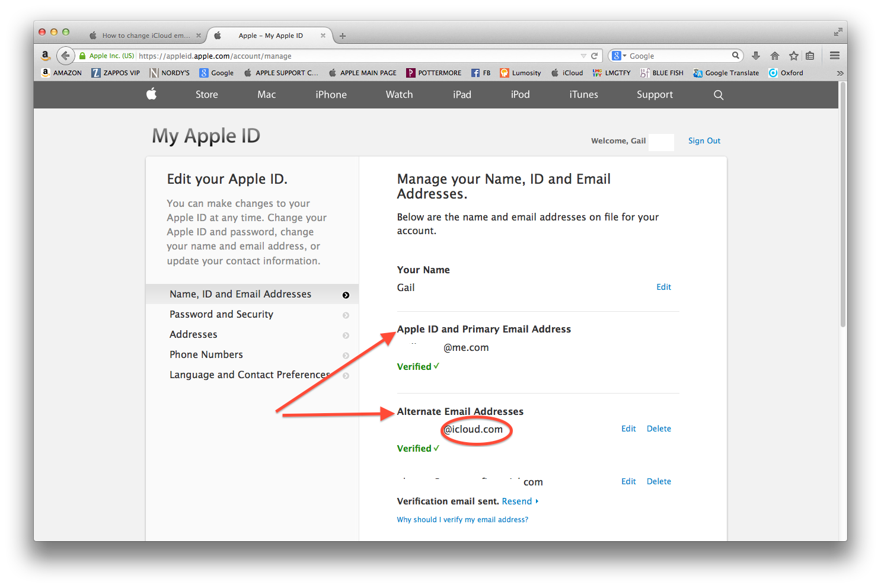The width and height of the screenshot is (881, 588).
Task: Open the Addresses section in sidebar
Action: click(x=252, y=334)
